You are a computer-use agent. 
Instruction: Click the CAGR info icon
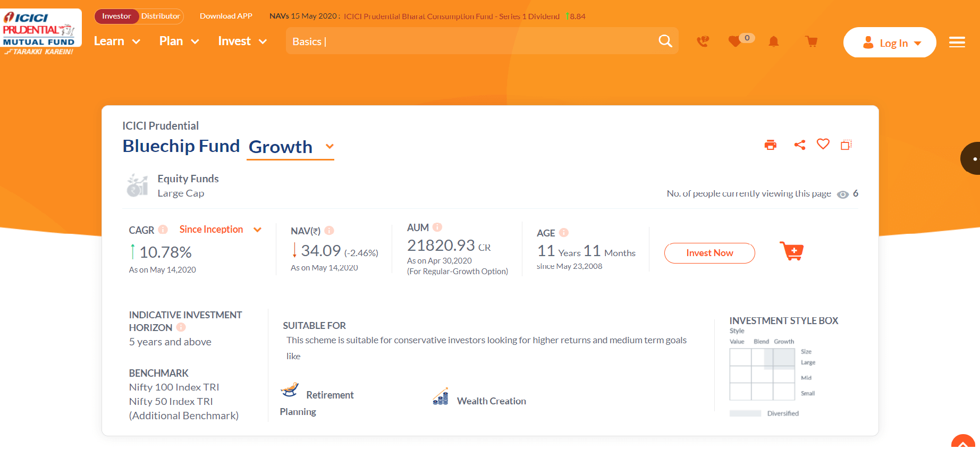(163, 230)
